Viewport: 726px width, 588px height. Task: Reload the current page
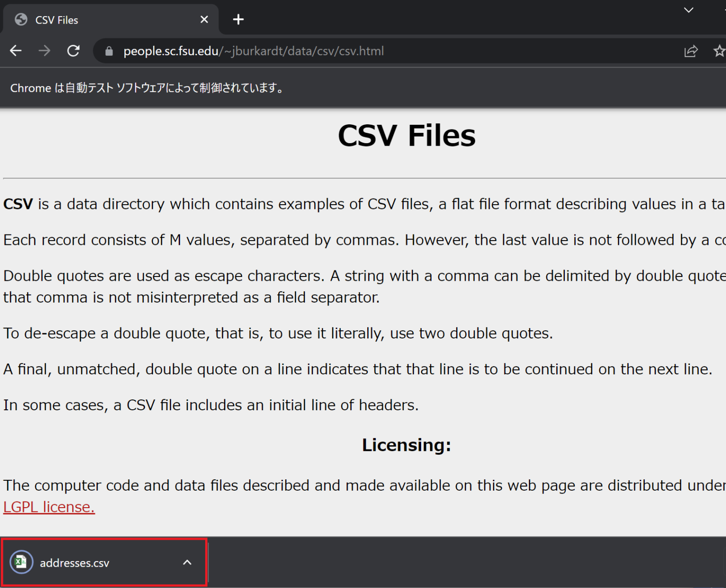point(73,51)
